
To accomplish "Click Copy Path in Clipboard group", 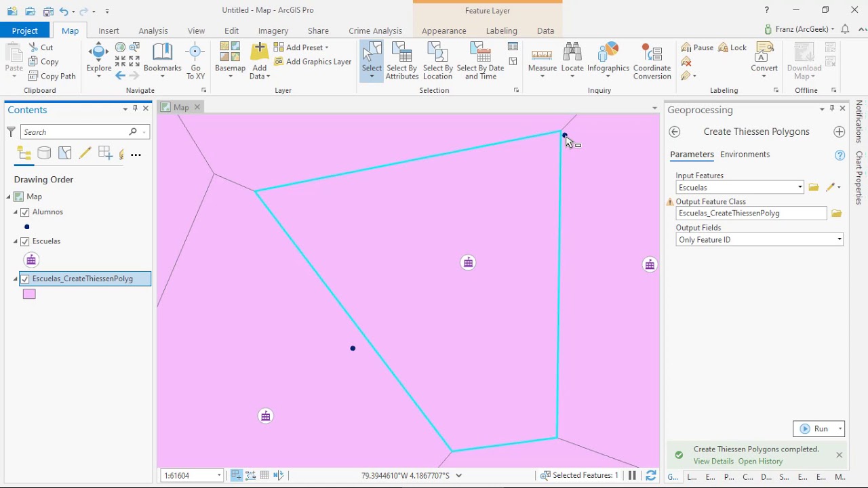I will pyautogui.click(x=52, y=76).
